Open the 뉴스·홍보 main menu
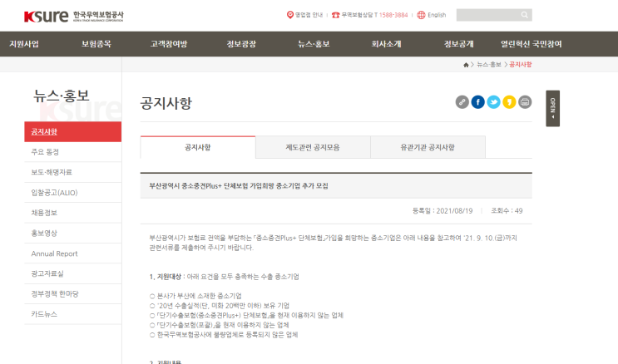 314,44
